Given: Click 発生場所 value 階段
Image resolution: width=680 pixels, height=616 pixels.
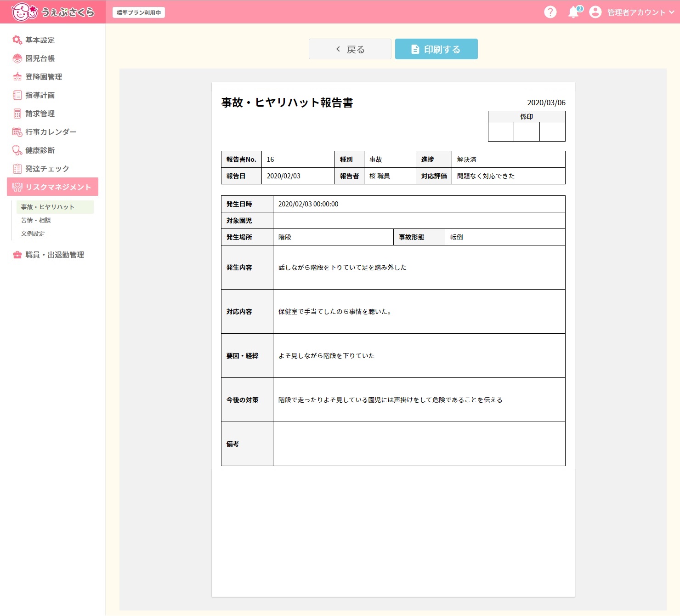Looking at the screenshot, I should point(285,237).
